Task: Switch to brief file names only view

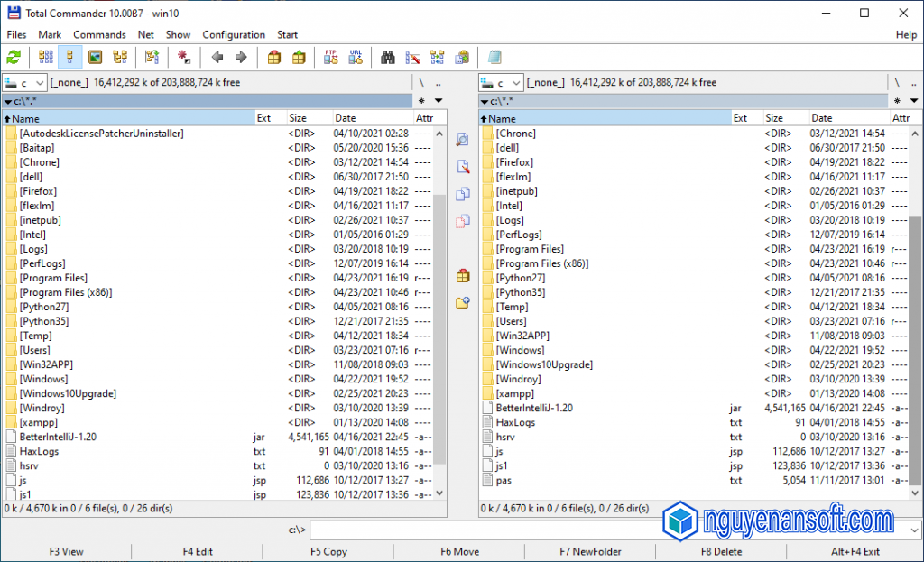Action: coord(45,57)
